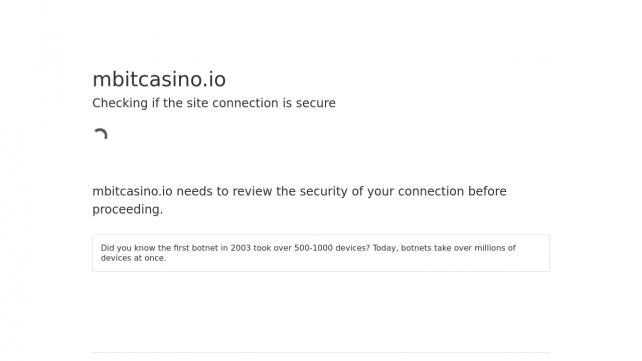This screenshot has height=361, width=642.
Task: Click the botnet fact information box
Action: (x=321, y=253)
